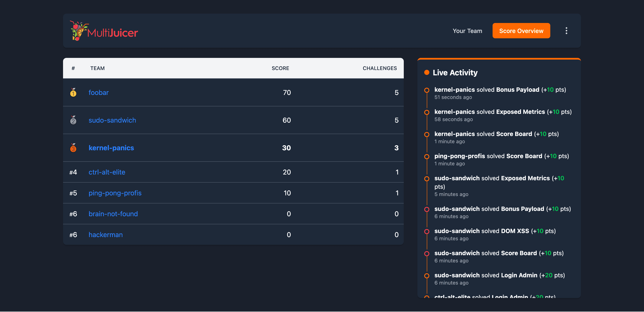Screen dimensions: 644x312
Task: Click the Score Overview button
Action: point(521,31)
